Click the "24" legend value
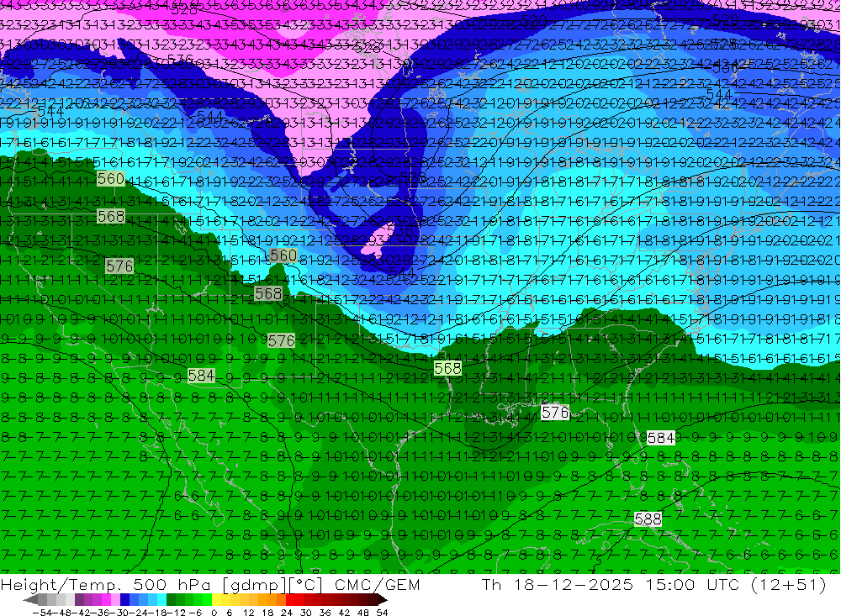 click(287, 613)
